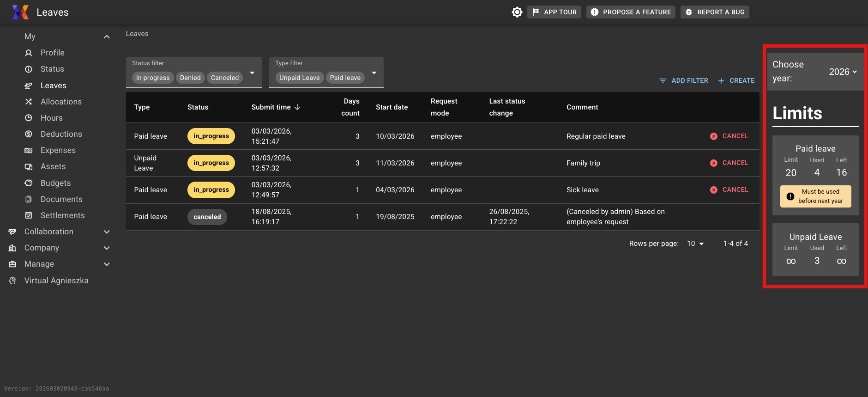Click the ADD FILTER button
Screen dimensions: 868x397
[684, 80]
